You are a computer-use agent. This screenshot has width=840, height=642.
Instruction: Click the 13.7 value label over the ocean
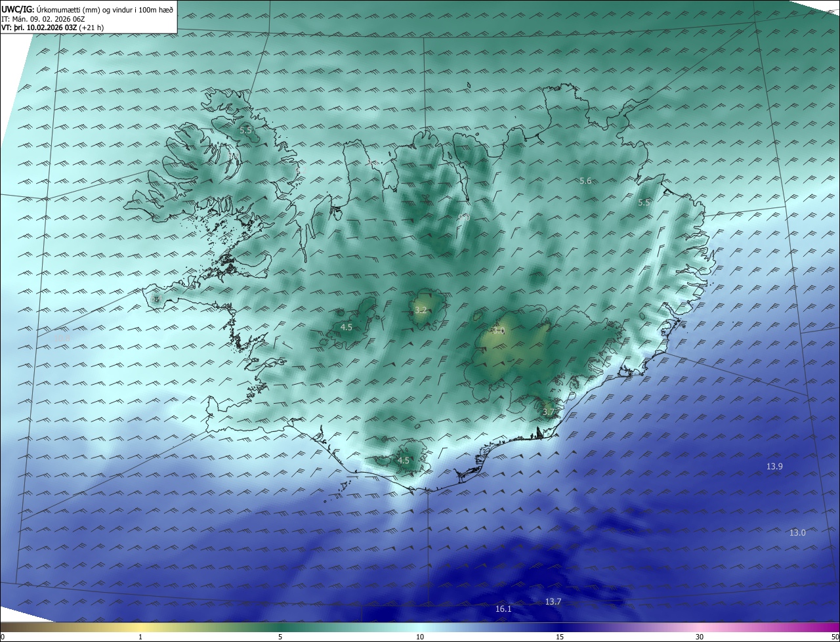[553, 601]
